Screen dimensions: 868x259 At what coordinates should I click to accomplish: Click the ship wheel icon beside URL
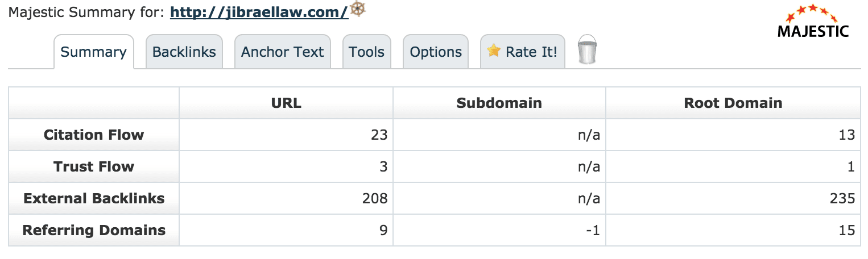pyautogui.click(x=357, y=9)
